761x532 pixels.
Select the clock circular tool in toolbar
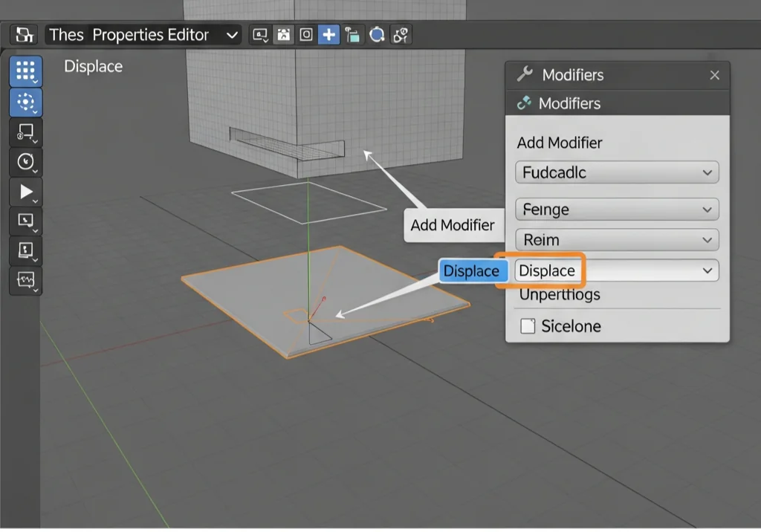[26, 162]
